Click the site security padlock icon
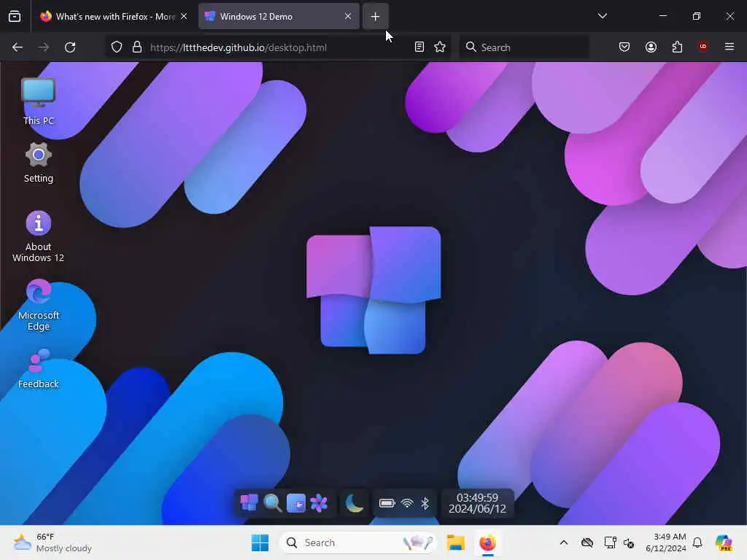The width and height of the screenshot is (747, 560). [137, 47]
